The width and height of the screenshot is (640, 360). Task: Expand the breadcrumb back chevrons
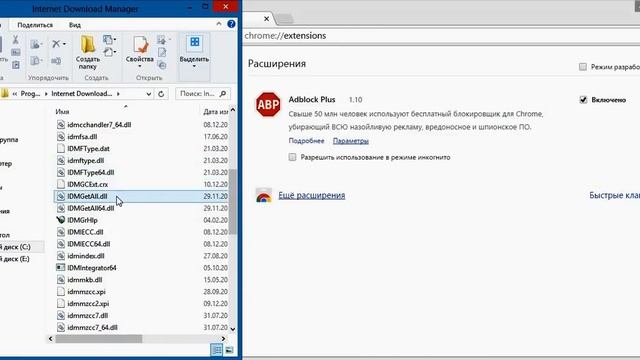[x=15, y=94]
